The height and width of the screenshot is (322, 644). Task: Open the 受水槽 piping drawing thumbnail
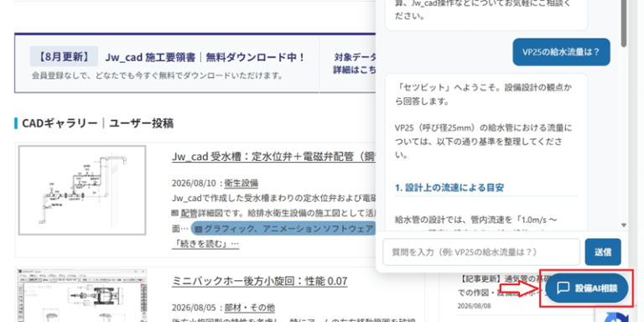(82, 190)
